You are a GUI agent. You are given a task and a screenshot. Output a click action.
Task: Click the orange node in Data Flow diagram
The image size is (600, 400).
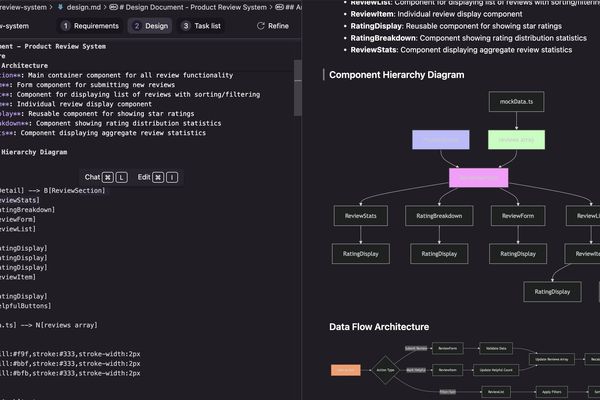click(x=345, y=370)
